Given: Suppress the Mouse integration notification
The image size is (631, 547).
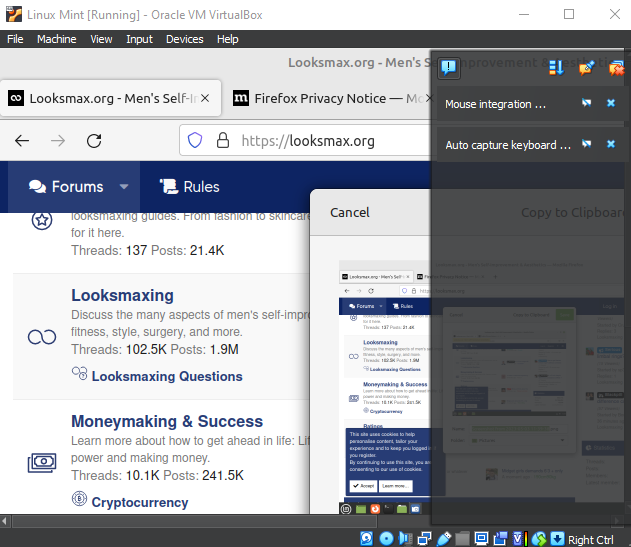Looking at the screenshot, I should [587, 103].
